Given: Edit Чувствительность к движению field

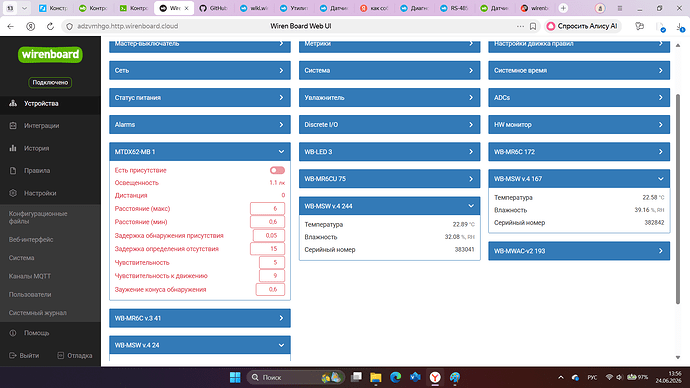Looking at the screenshot, I should coord(272,276).
